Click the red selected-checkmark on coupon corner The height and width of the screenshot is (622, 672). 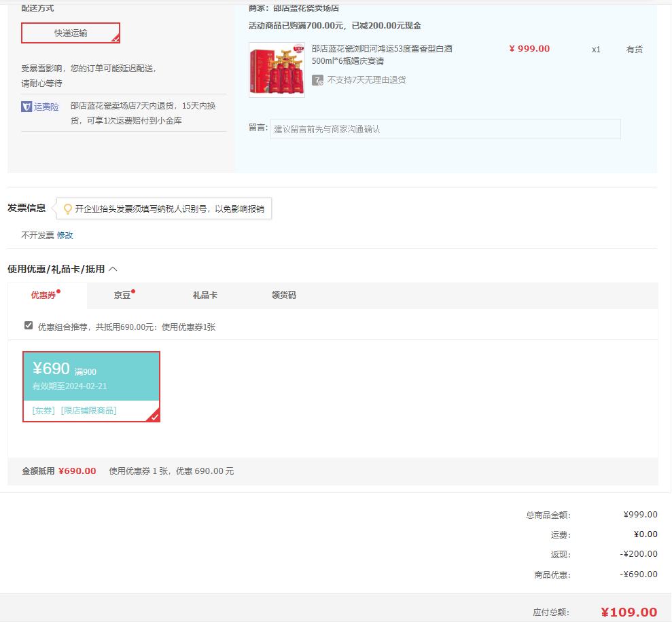[154, 416]
